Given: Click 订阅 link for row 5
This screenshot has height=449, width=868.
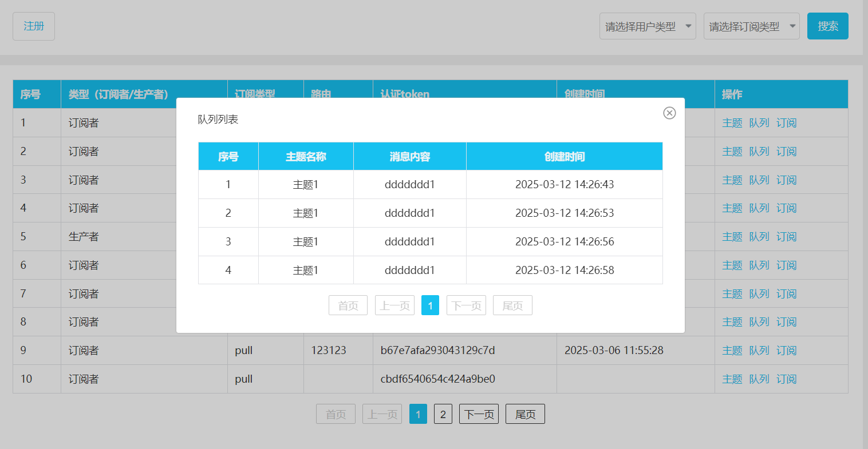Looking at the screenshot, I should click(786, 237).
